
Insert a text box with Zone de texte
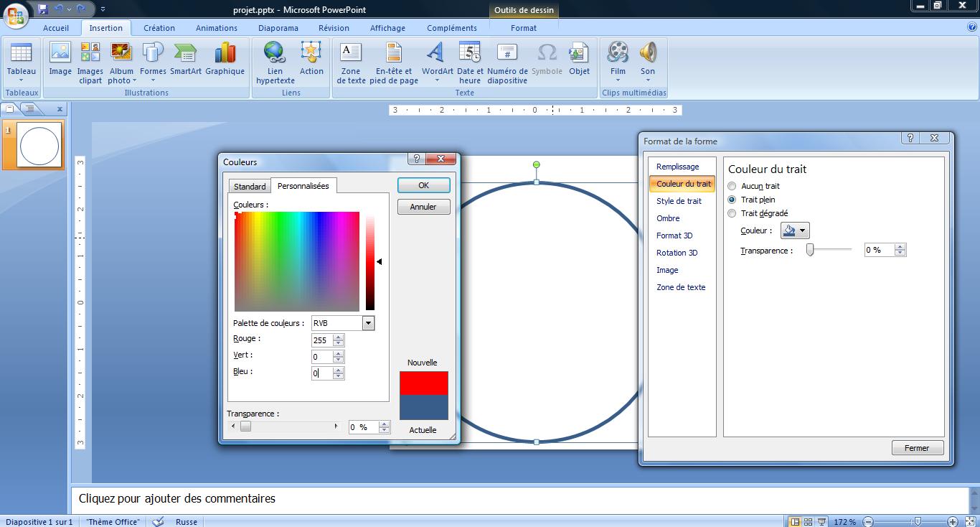point(351,63)
